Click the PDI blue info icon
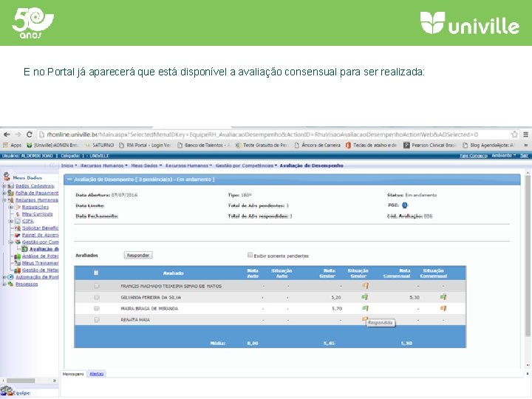The height and width of the screenshot is (399, 532). pyautogui.click(x=405, y=205)
